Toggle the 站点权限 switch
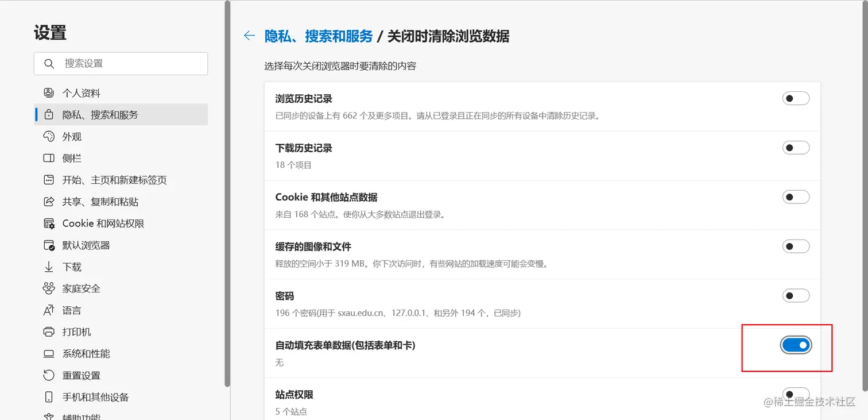The height and width of the screenshot is (420, 868). coord(796,394)
